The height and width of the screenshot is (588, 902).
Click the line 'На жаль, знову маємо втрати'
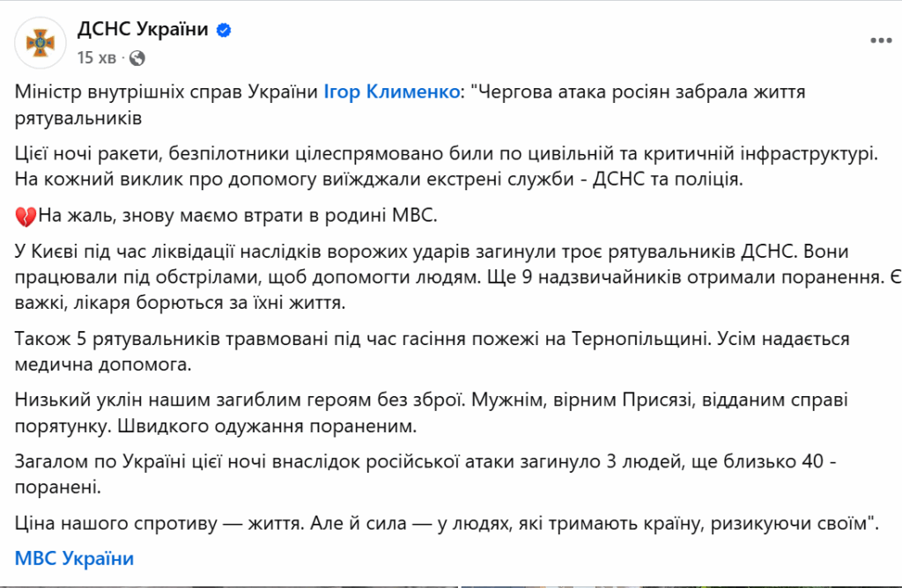click(238, 216)
